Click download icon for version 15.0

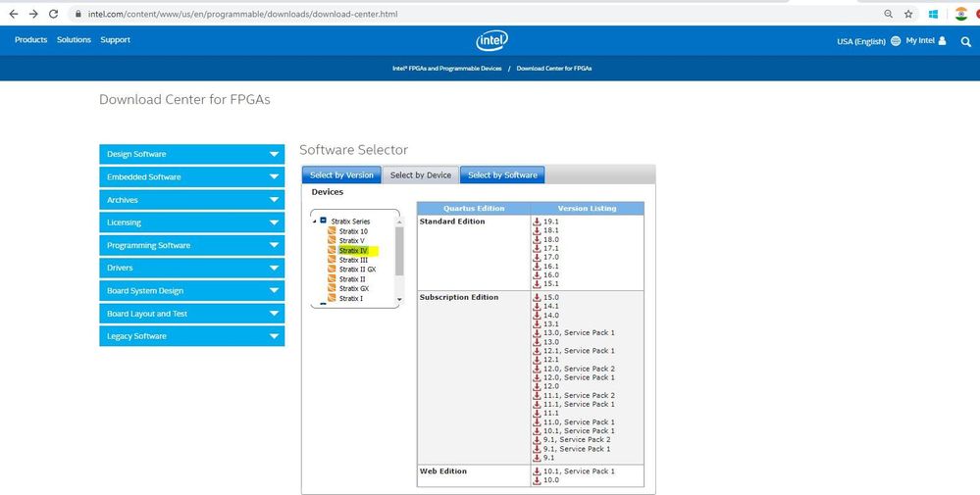point(537,297)
